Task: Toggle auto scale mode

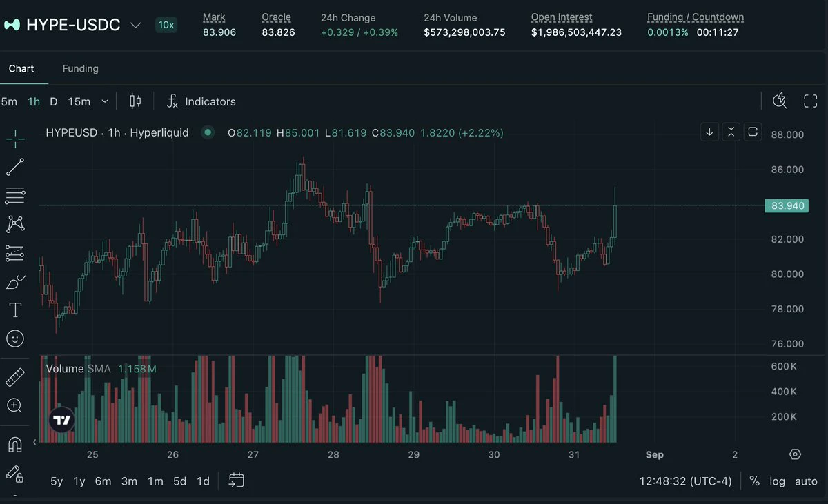Action: 806,481
